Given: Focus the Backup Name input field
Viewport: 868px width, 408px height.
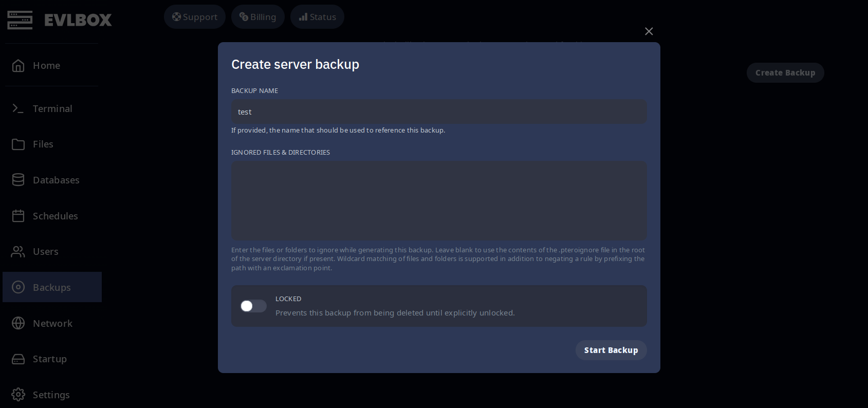Looking at the screenshot, I should 439,112.
